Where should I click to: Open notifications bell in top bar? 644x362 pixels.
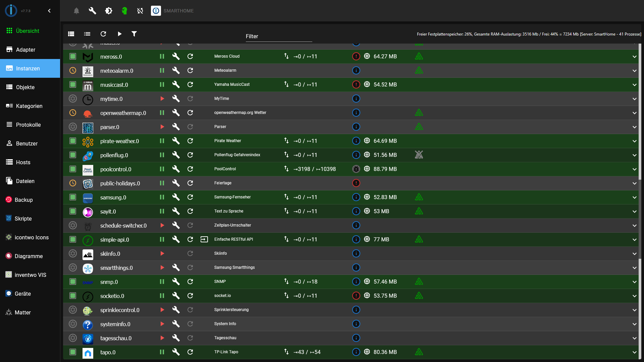76,11
